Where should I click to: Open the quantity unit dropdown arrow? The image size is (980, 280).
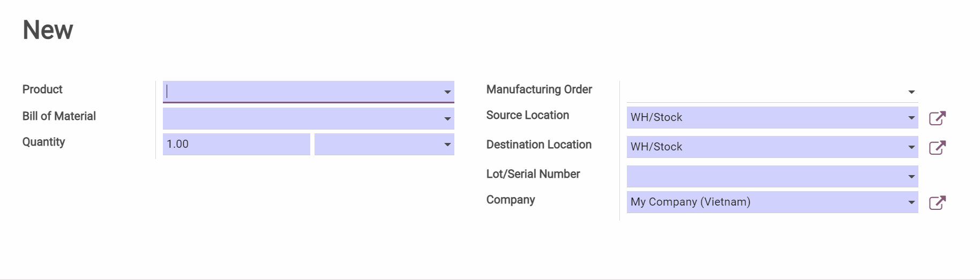[447, 145]
